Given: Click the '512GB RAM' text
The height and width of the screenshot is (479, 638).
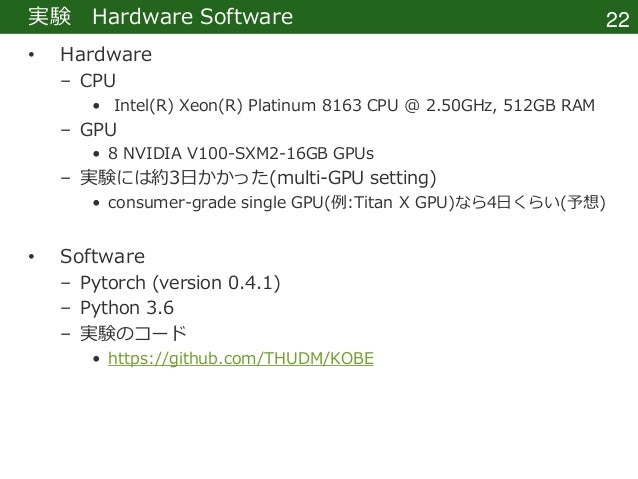Looking at the screenshot, I should 549,105.
